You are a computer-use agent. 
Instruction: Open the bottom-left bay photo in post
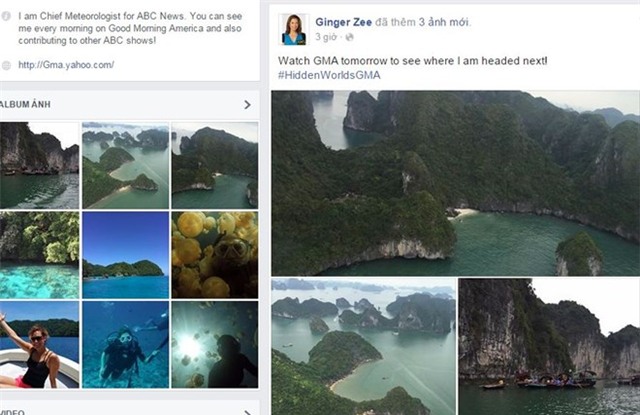point(363,346)
